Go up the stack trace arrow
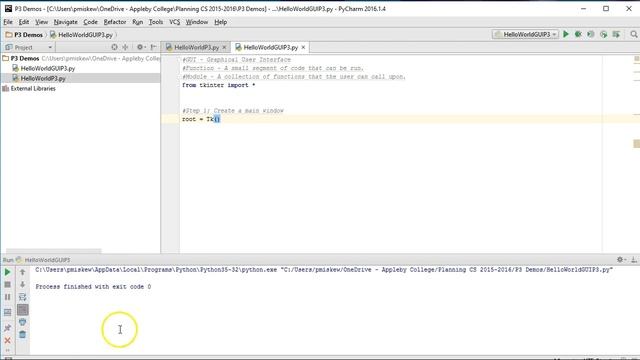Image resolution: width=640 pixels, height=360 pixels. 22,272
